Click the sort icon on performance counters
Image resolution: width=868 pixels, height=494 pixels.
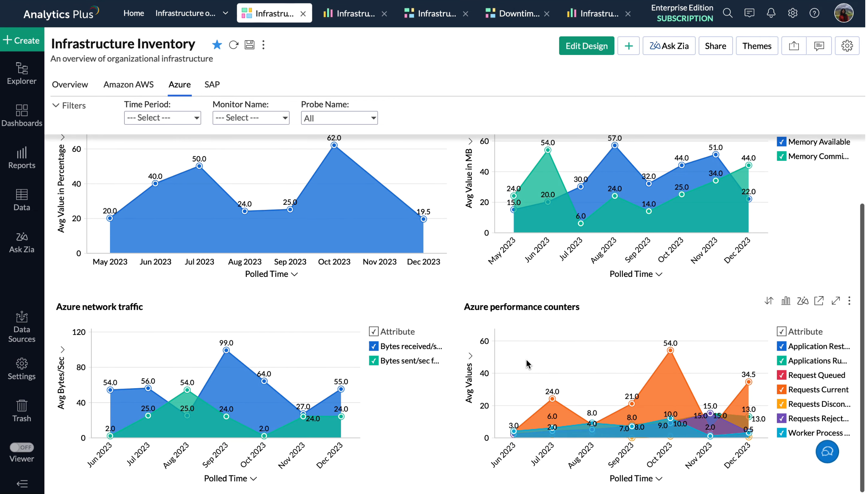(x=769, y=301)
